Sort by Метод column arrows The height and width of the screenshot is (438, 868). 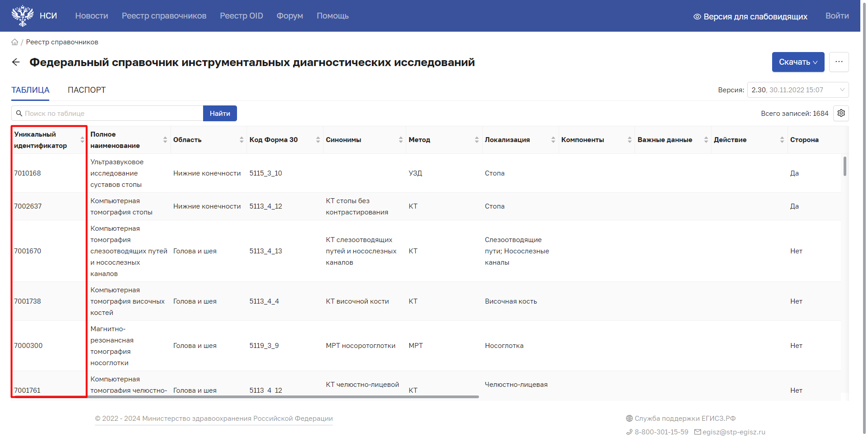click(477, 140)
